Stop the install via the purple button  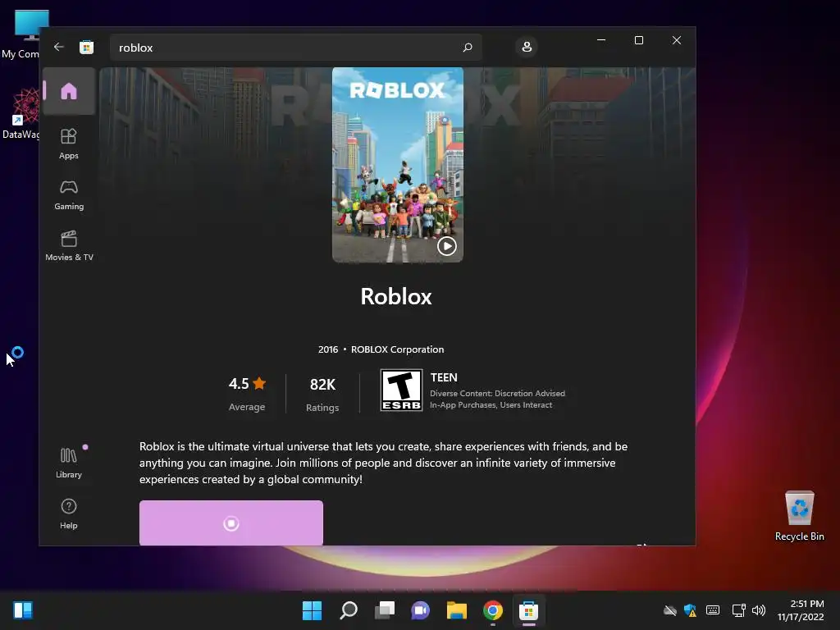coord(231,523)
